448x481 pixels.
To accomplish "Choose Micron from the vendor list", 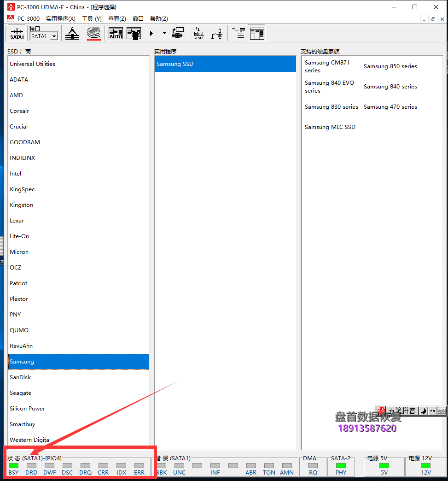I will tap(79, 252).
